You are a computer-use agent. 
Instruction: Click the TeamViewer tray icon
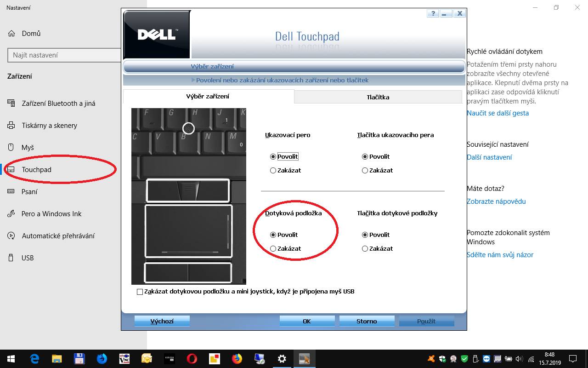point(486,359)
